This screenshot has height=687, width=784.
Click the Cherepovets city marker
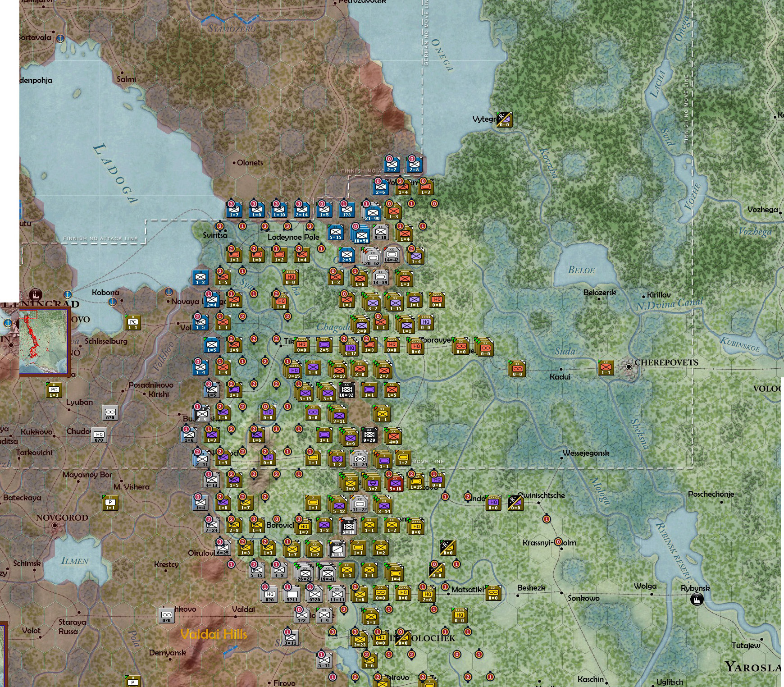point(629,367)
